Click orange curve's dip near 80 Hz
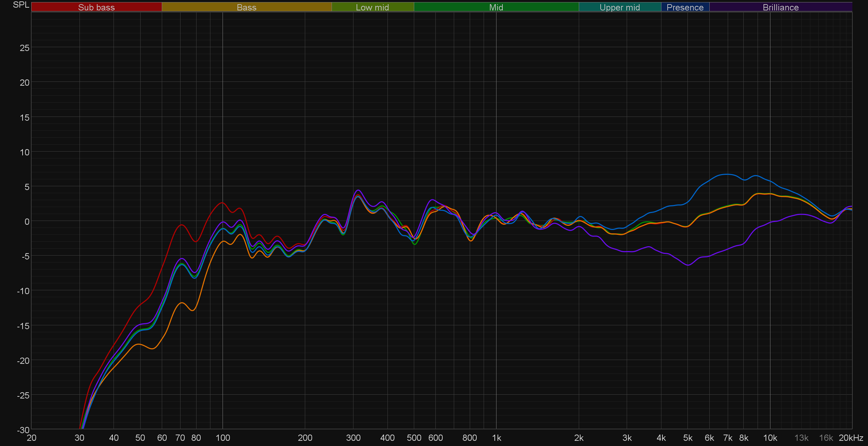This screenshot has height=446, width=868. tap(193, 310)
